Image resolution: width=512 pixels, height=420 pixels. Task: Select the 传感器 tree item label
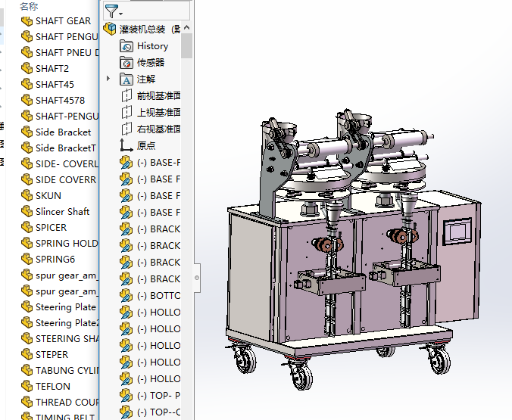click(x=151, y=63)
